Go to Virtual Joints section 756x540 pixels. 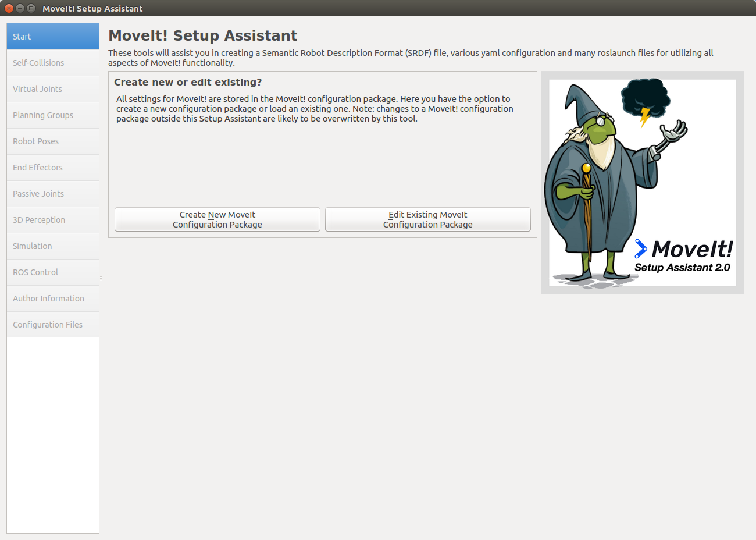53,89
